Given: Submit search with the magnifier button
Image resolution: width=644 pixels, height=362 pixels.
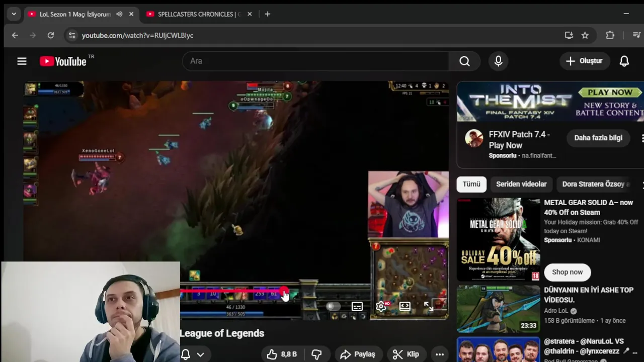Looking at the screenshot, I should click(464, 61).
